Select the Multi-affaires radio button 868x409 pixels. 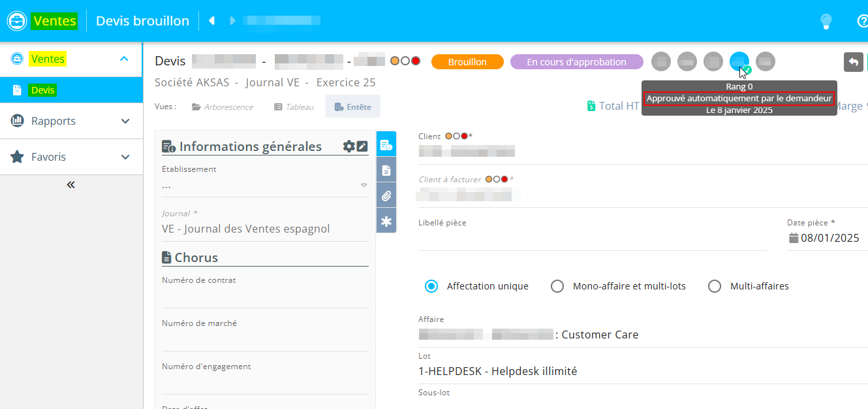tap(715, 286)
